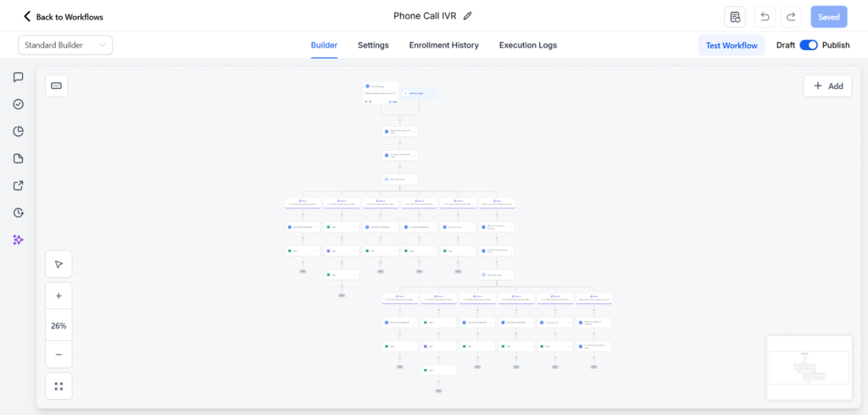Click the external link sidebar icon
Viewport: 868px width, 415px height.
(x=19, y=186)
